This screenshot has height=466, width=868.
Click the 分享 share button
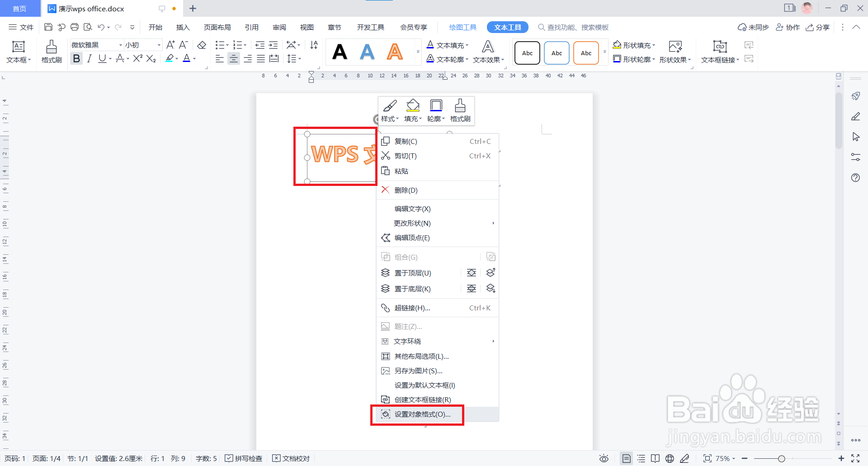point(818,27)
